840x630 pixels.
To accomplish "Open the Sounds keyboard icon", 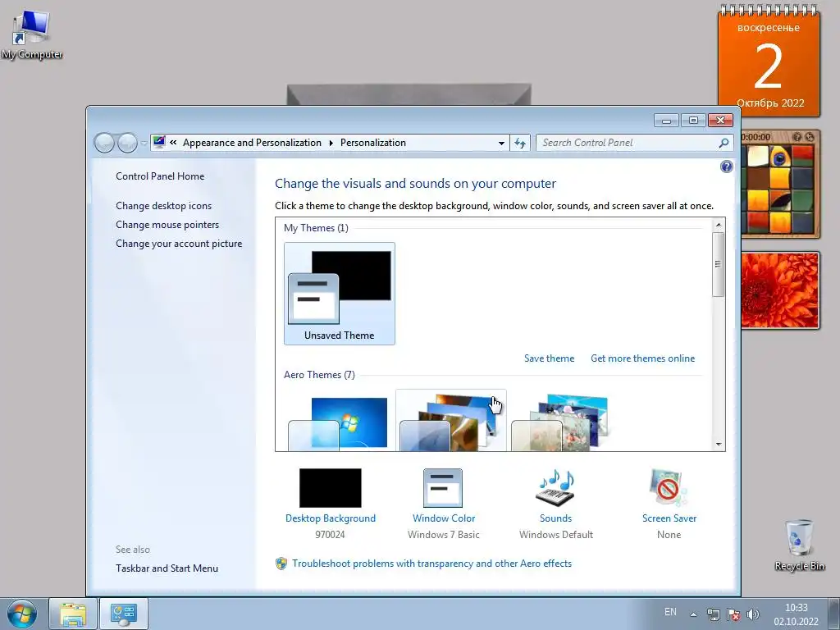I will click(555, 488).
